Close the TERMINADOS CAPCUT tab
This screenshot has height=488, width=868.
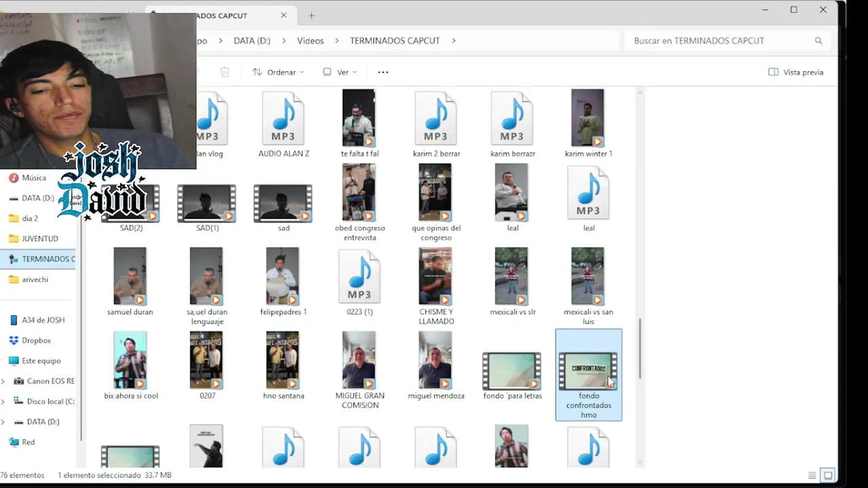283,15
